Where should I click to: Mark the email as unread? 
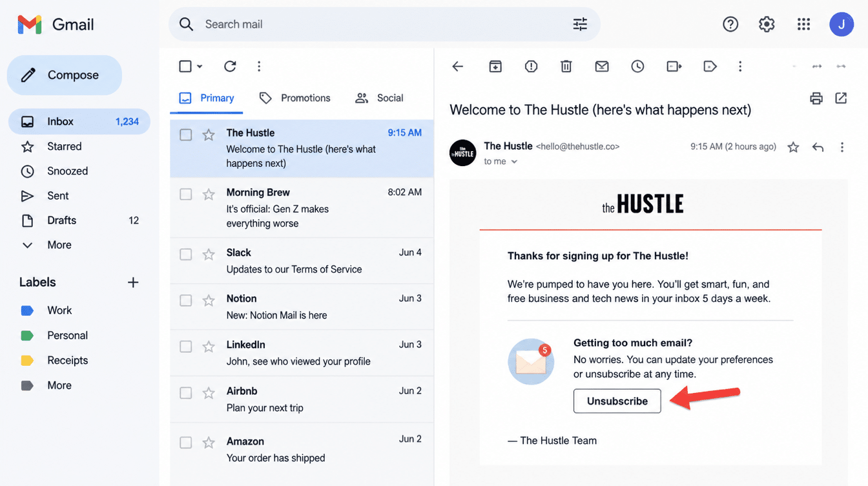[x=602, y=66]
